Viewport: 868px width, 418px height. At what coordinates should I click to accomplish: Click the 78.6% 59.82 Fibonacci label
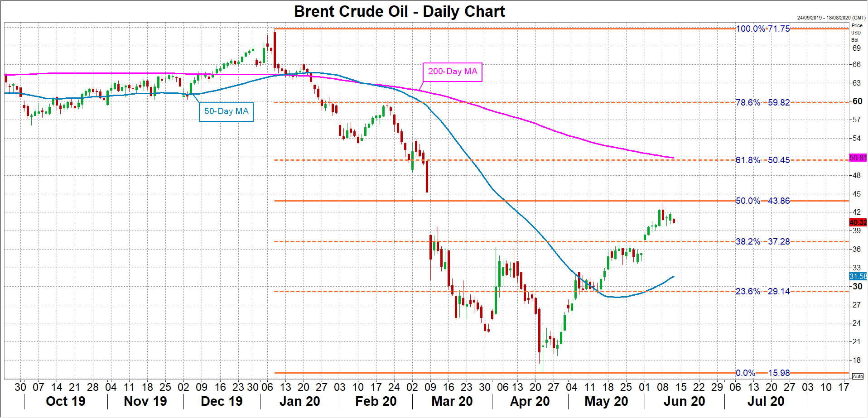(x=762, y=103)
